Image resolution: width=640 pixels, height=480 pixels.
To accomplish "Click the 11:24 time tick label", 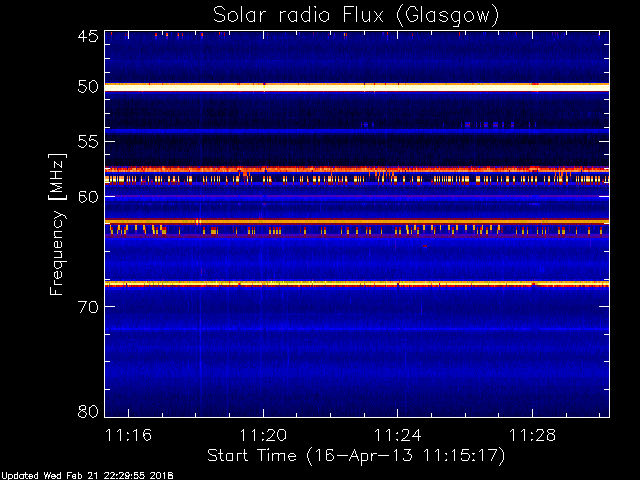I will tap(398, 435).
